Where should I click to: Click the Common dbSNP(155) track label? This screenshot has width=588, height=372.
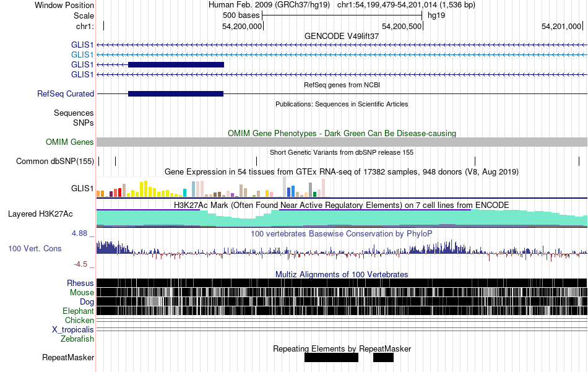(55, 162)
